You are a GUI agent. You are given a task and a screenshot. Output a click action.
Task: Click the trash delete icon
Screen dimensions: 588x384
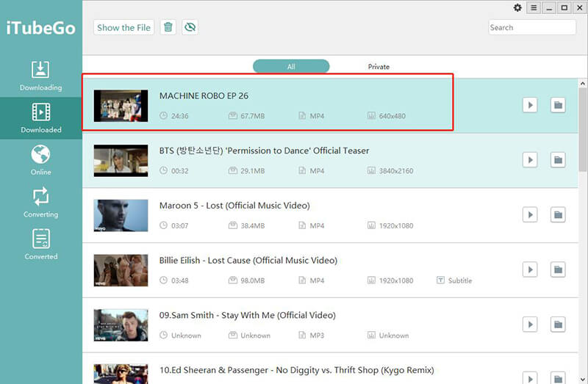tap(168, 27)
